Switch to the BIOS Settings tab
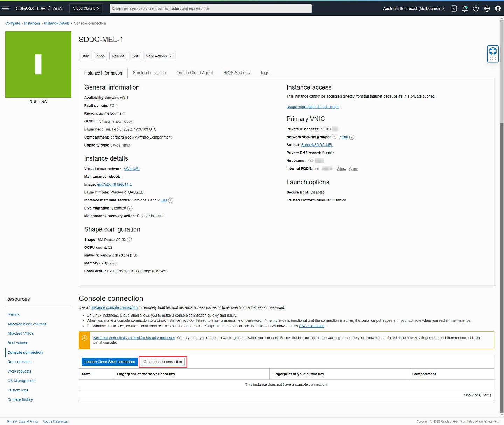 237,73
